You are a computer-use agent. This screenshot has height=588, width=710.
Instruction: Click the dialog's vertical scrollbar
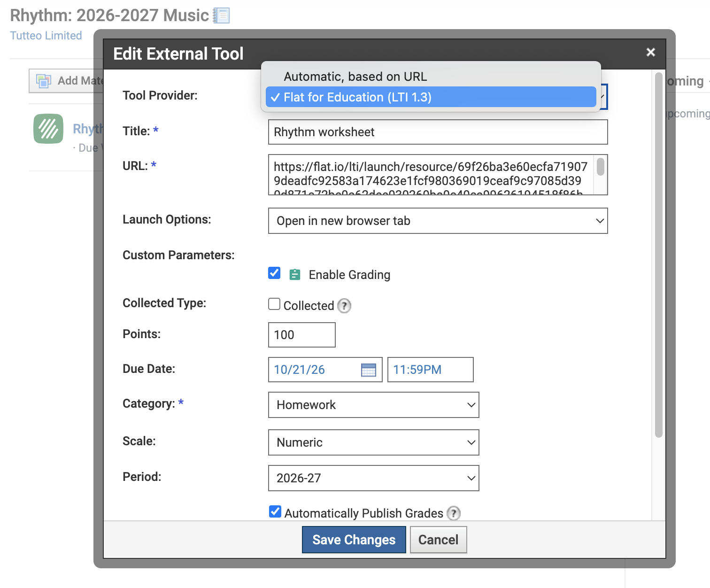pos(659,255)
